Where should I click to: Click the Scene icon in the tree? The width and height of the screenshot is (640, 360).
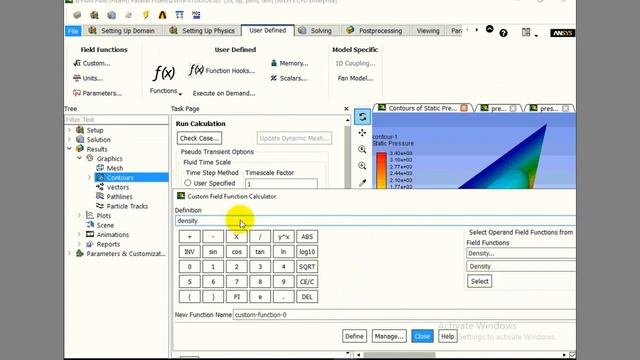[x=90, y=225]
